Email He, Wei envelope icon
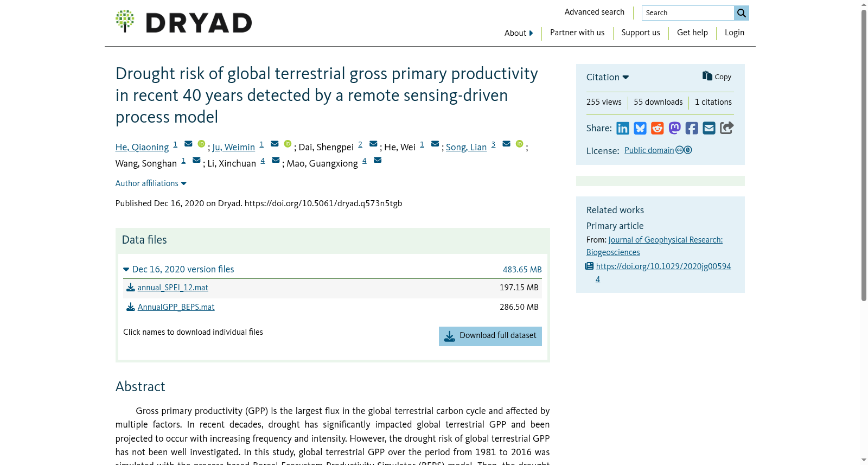Image resolution: width=868 pixels, height=465 pixels. point(435,144)
